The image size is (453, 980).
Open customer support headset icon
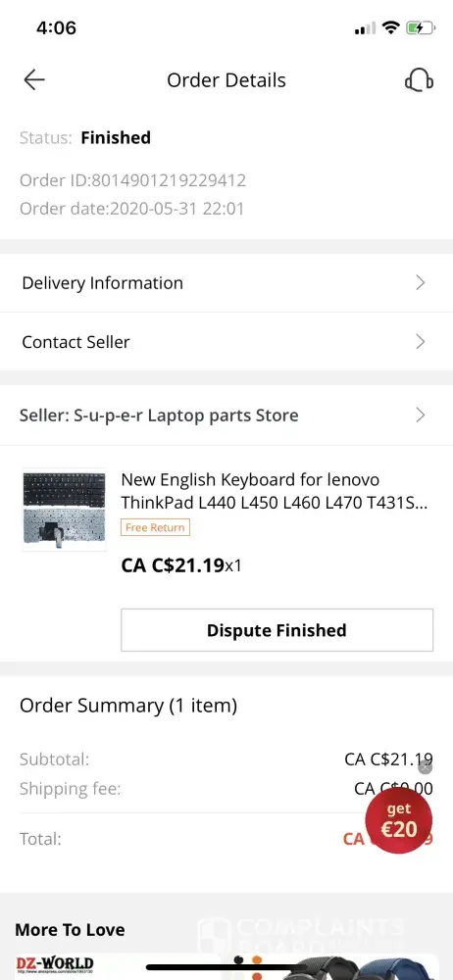[x=419, y=80]
